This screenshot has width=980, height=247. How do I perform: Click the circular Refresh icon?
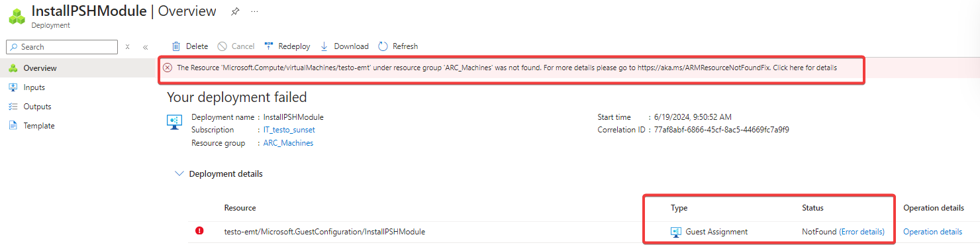pos(383,46)
